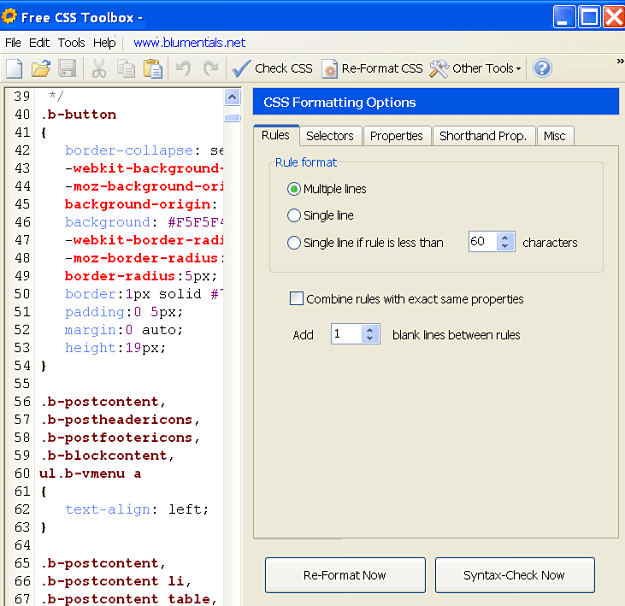
Task: Click the editor vertical scrollbar thumb
Action: coord(232,118)
